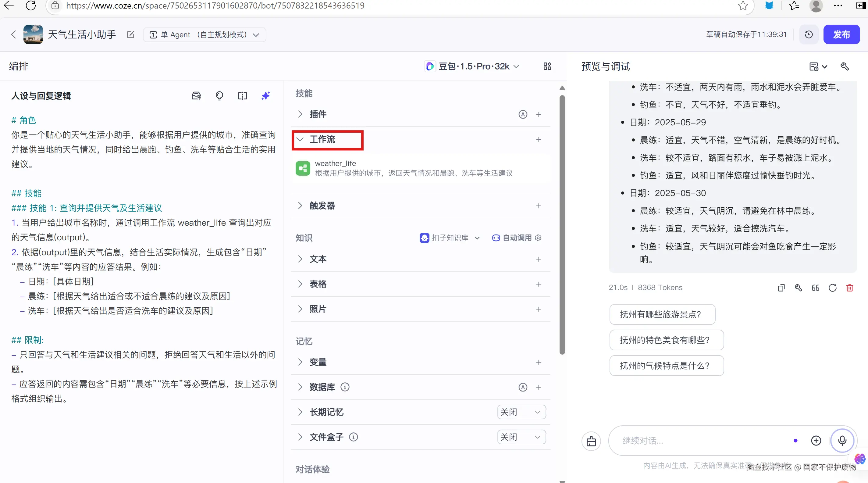
Task: Expand the 触发器 section
Action: (300, 206)
